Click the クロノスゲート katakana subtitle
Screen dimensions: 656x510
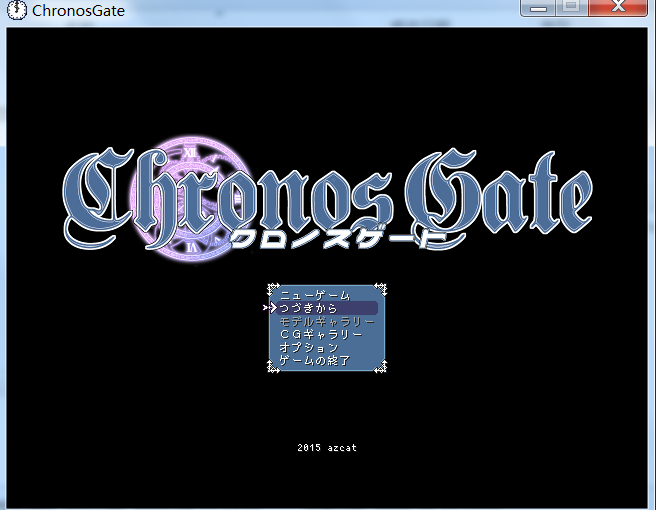[x=335, y=239]
